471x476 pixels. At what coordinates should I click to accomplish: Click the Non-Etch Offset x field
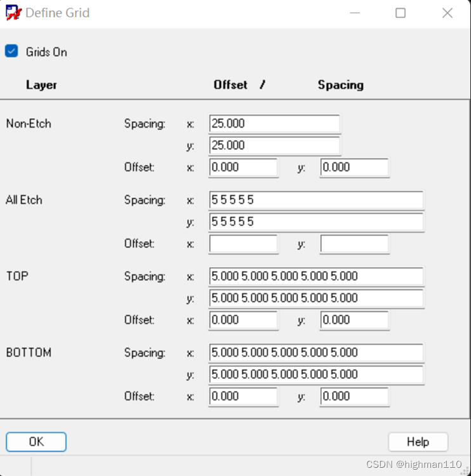click(243, 168)
